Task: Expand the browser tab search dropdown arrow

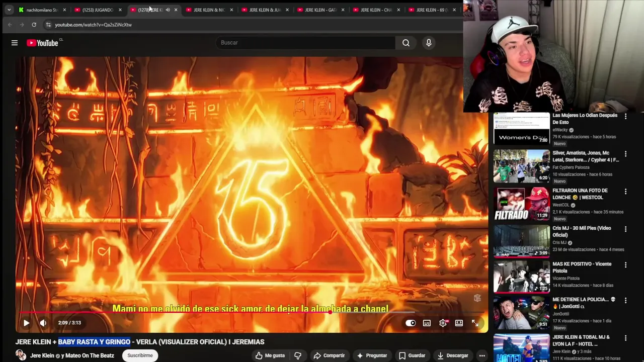Action: [x=9, y=10]
